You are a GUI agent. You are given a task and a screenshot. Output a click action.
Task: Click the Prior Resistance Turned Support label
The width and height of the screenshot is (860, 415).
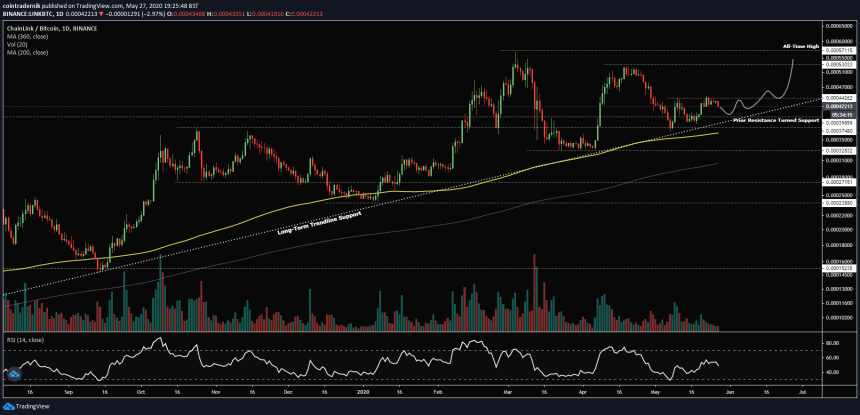coord(775,120)
